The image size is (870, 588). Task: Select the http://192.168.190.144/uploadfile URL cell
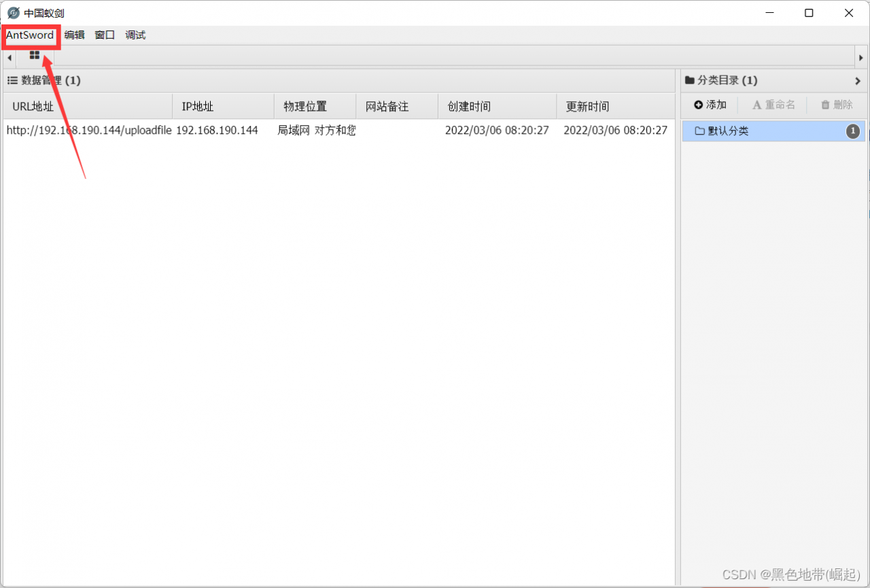(x=88, y=131)
